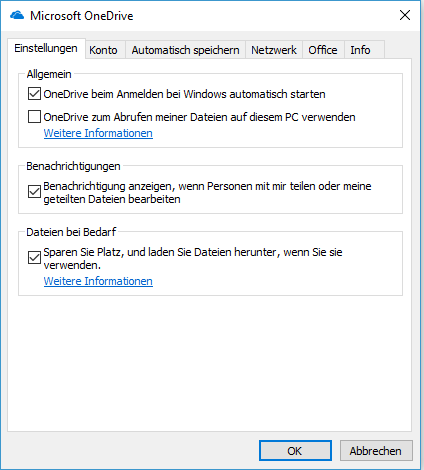Click the OneDrive cloud icon in title bar
424x470 pixels.
point(17,15)
